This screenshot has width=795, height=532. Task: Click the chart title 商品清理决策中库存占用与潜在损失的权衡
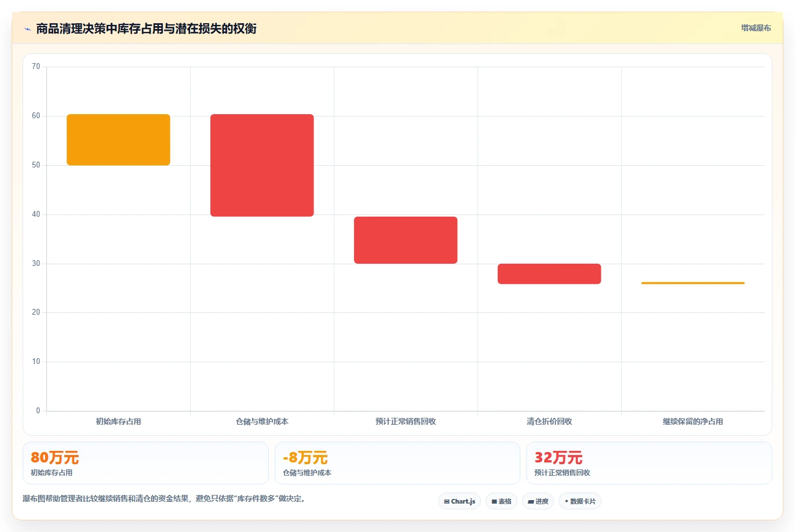pyautogui.click(x=146, y=28)
